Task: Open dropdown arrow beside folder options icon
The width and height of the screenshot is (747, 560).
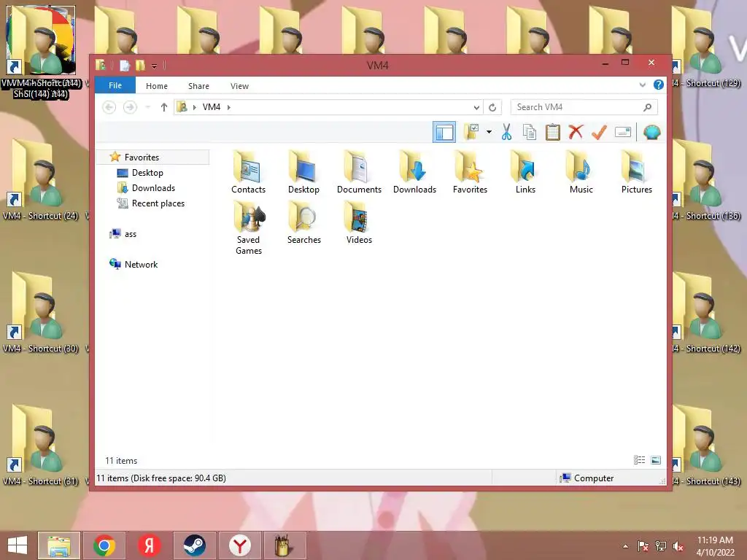Action: pyautogui.click(x=489, y=133)
